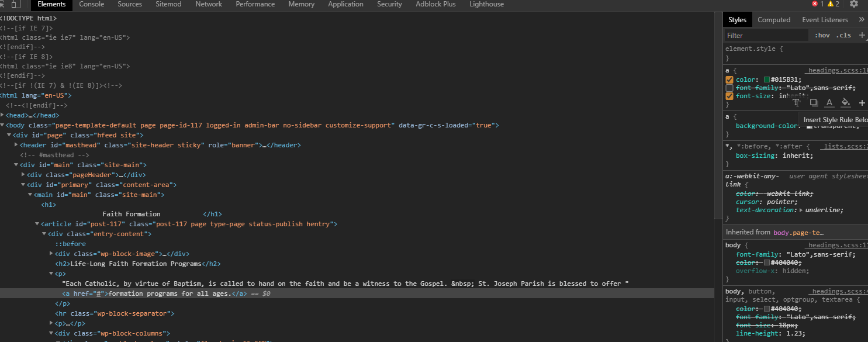
Task: Click the red error count icon
Action: (x=815, y=4)
